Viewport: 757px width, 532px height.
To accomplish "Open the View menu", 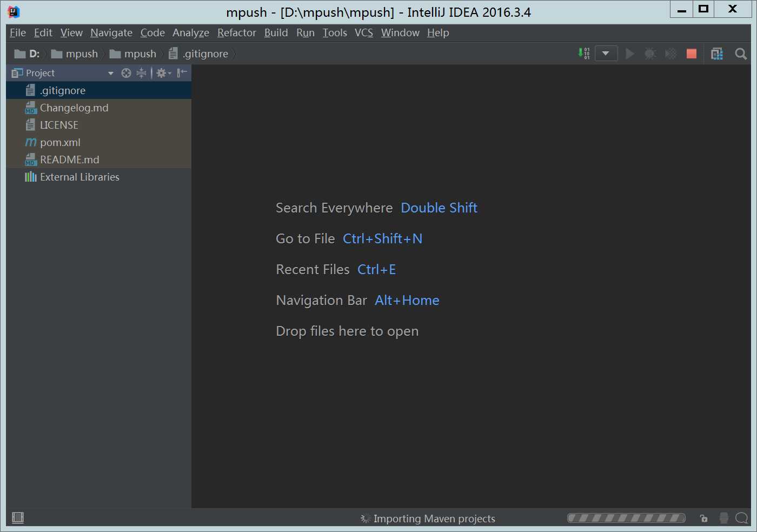I will point(71,32).
